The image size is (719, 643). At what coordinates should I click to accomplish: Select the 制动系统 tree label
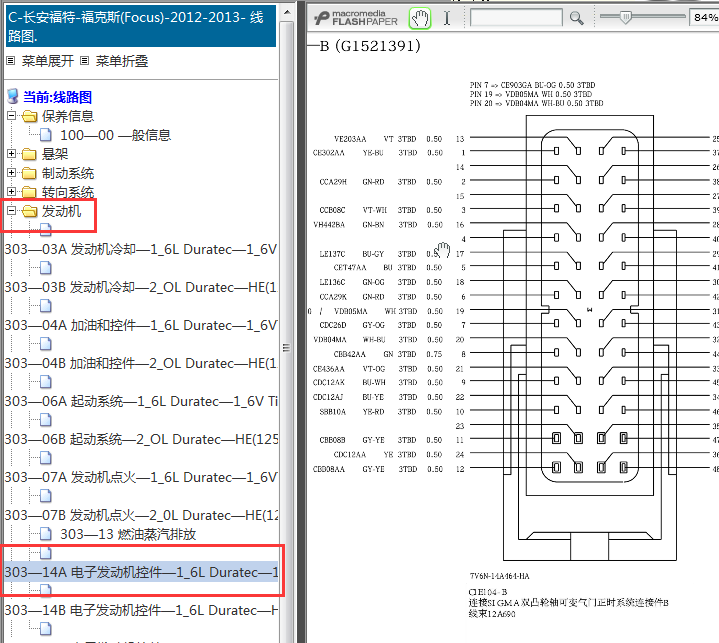[x=68, y=173]
